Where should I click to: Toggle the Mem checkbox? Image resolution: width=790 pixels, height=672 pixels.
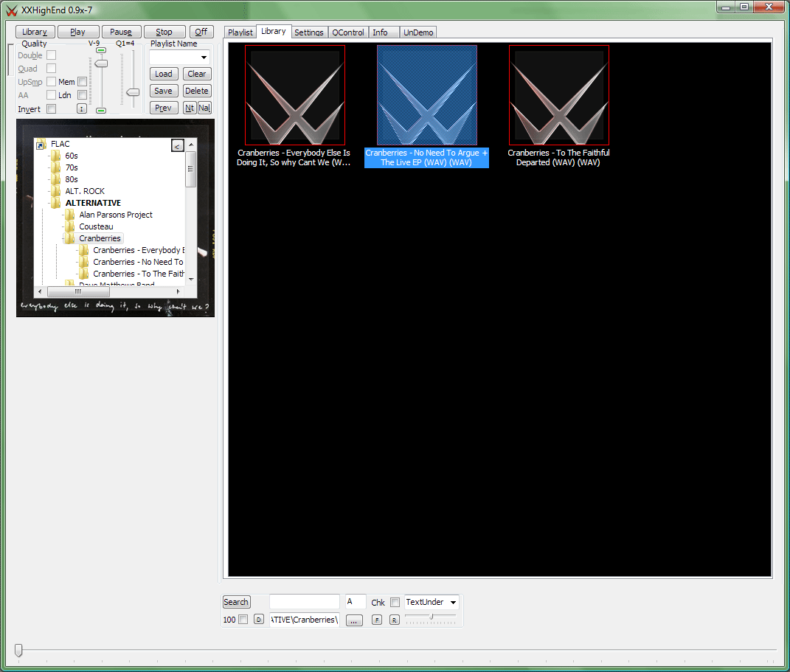pyautogui.click(x=82, y=81)
